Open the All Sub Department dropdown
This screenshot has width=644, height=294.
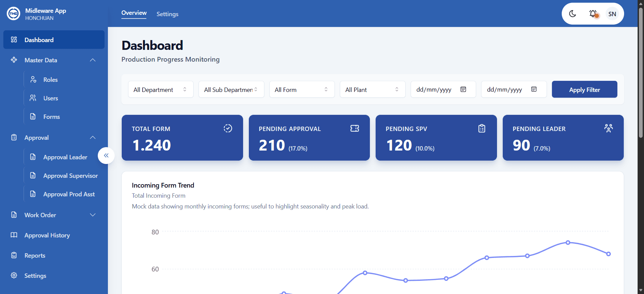coord(231,89)
